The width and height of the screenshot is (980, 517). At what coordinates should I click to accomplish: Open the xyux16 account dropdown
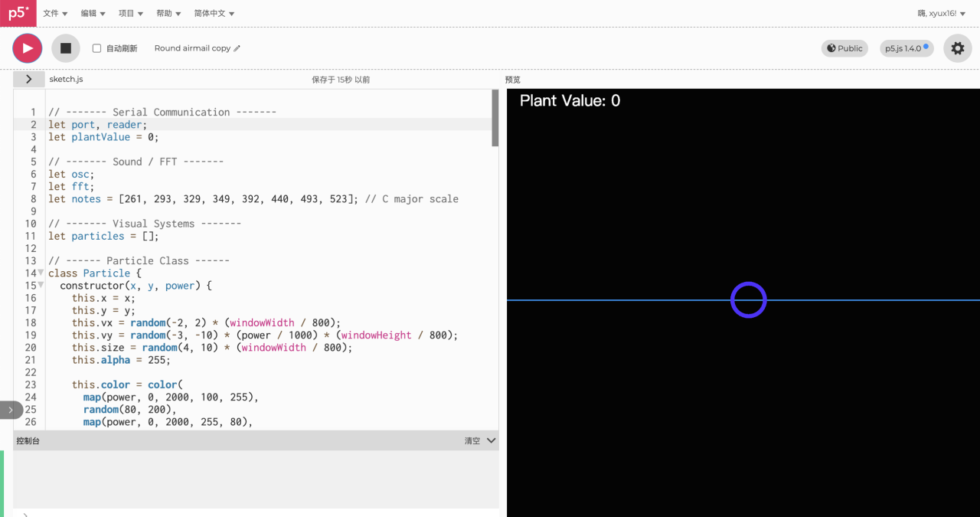[941, 13]
